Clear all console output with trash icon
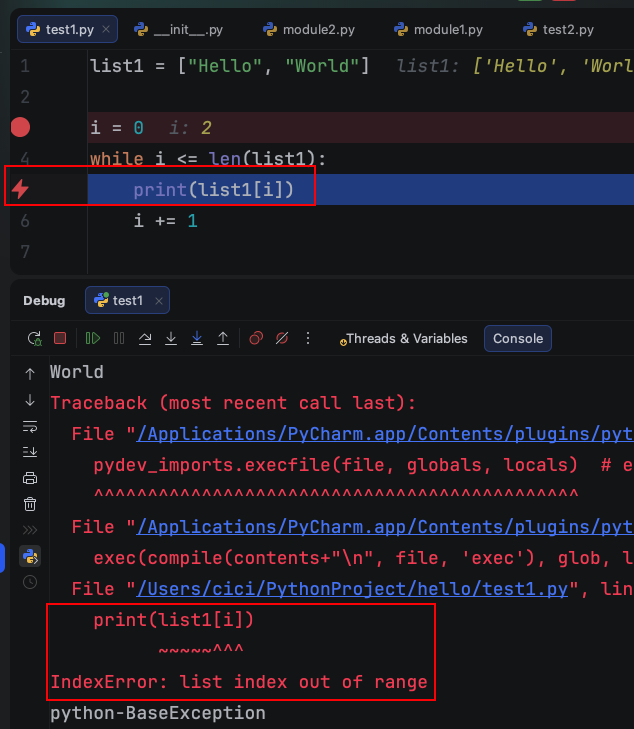Viewport: 634px width, 729px height. [30, 504]
